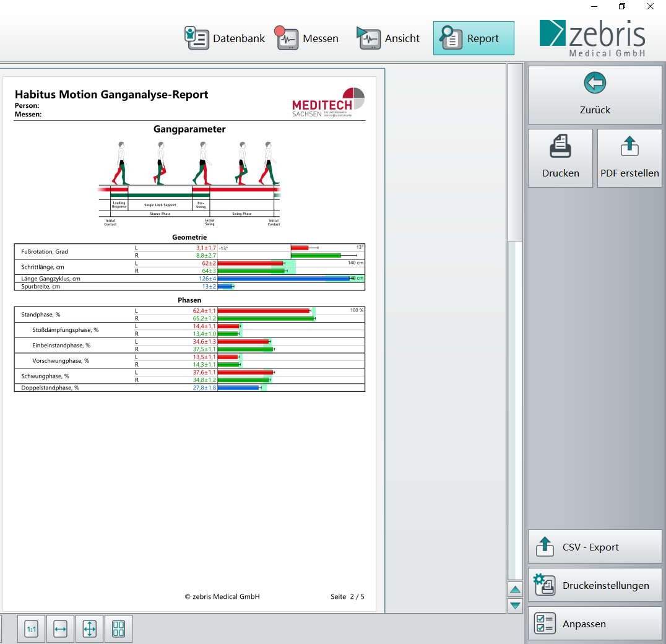The width and height of the screenshot is (666, 644).
Task: Click the Messen record monitor icon
Action: click(287, 38)
